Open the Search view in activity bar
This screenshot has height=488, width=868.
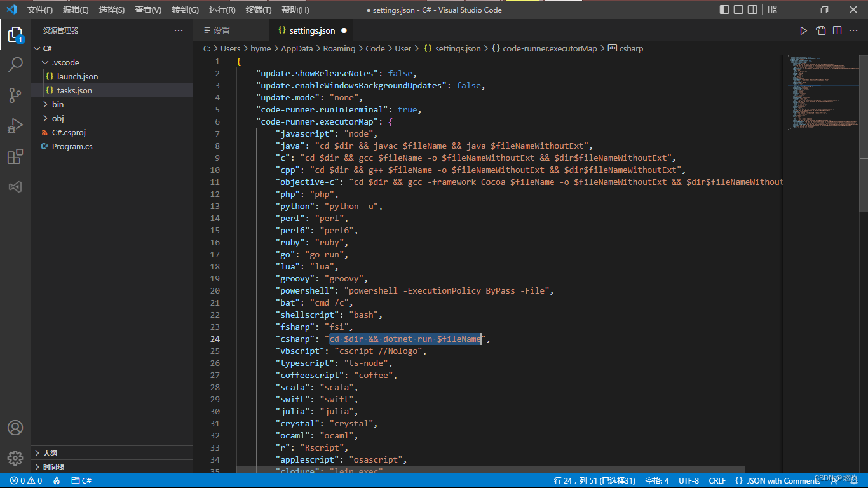pyautogui.click(x=15, y=65)
